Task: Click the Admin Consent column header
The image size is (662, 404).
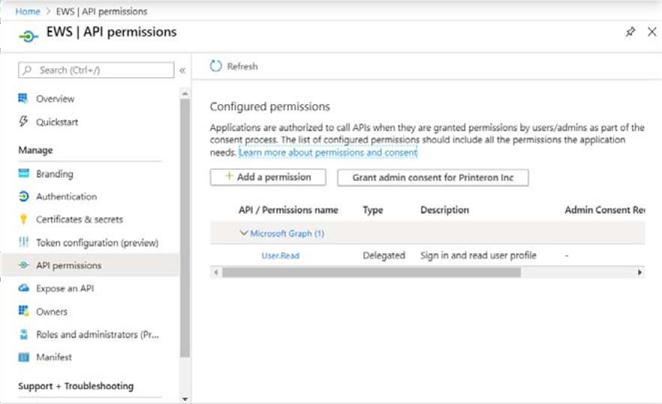Action: click(x=605, y=210)
